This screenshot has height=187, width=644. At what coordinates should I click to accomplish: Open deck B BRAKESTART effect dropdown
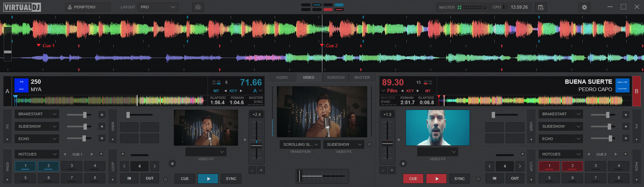click(561, 114)
